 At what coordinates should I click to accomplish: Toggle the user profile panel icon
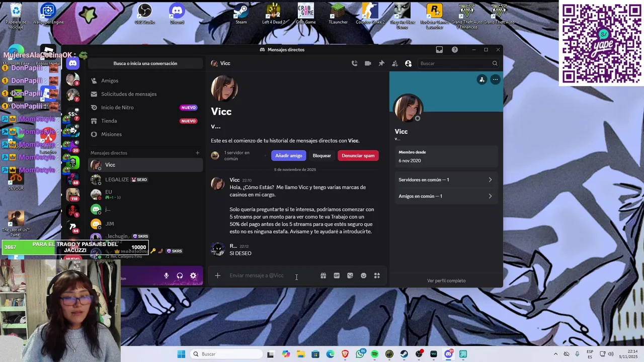coord(408,63)
